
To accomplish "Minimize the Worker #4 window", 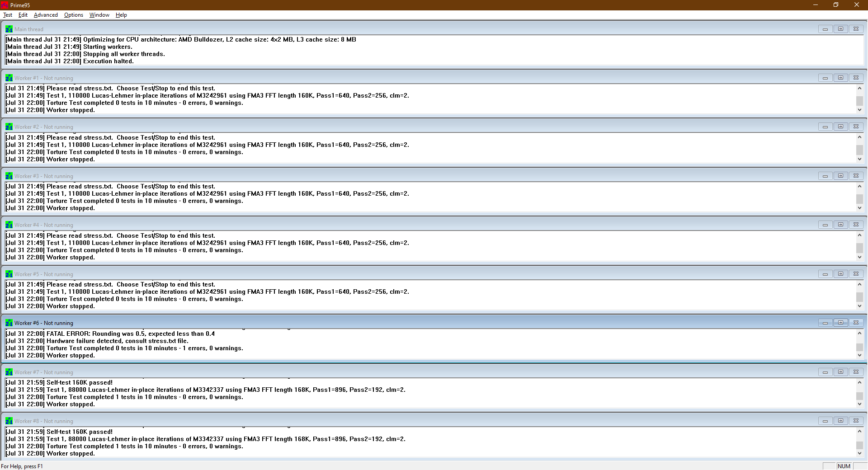I will click(x=825, y=225).
